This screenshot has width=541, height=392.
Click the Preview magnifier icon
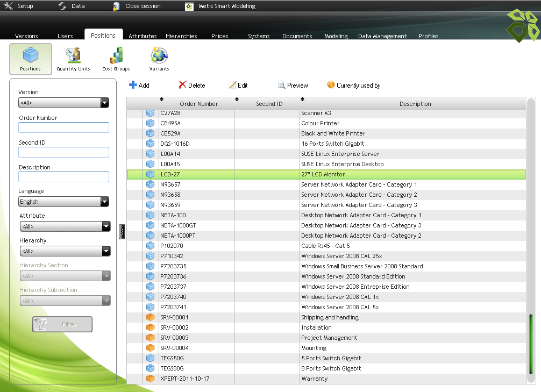(281, 85)
